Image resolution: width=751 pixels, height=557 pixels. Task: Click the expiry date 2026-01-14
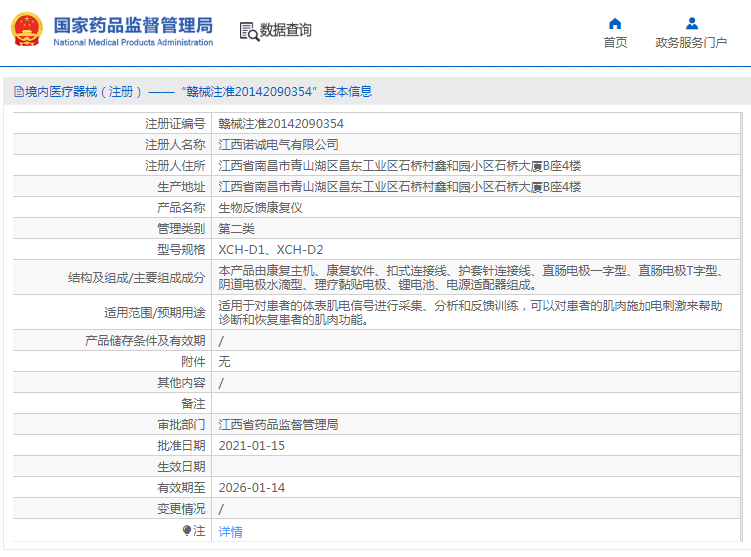(251, 488)
